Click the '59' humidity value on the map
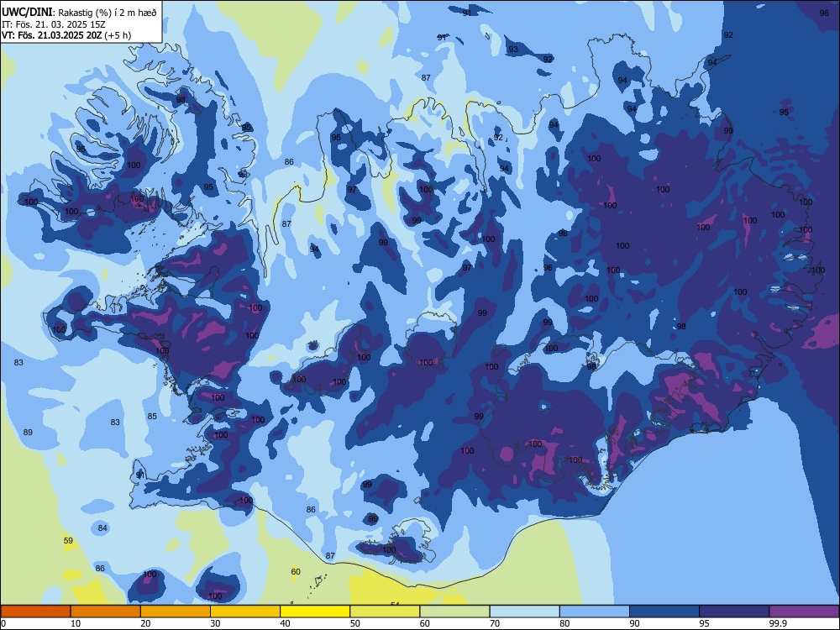Viewport: 840px width, 630px height. (68, 540)
